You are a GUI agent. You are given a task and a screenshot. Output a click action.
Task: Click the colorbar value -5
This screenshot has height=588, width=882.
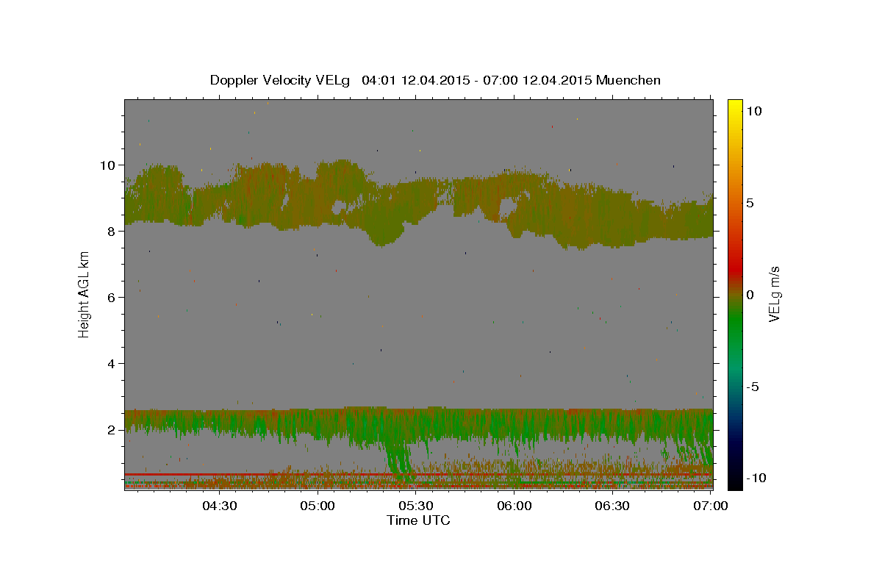tap(753, 387)
